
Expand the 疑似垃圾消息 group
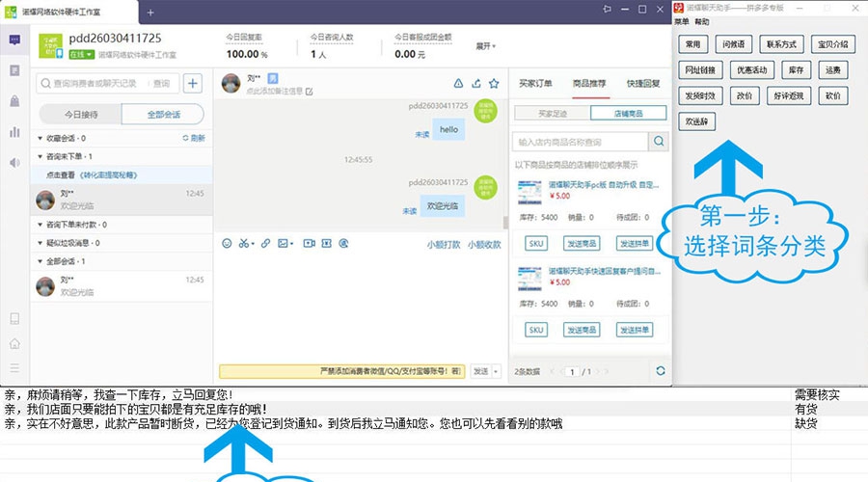pos(40,243)
